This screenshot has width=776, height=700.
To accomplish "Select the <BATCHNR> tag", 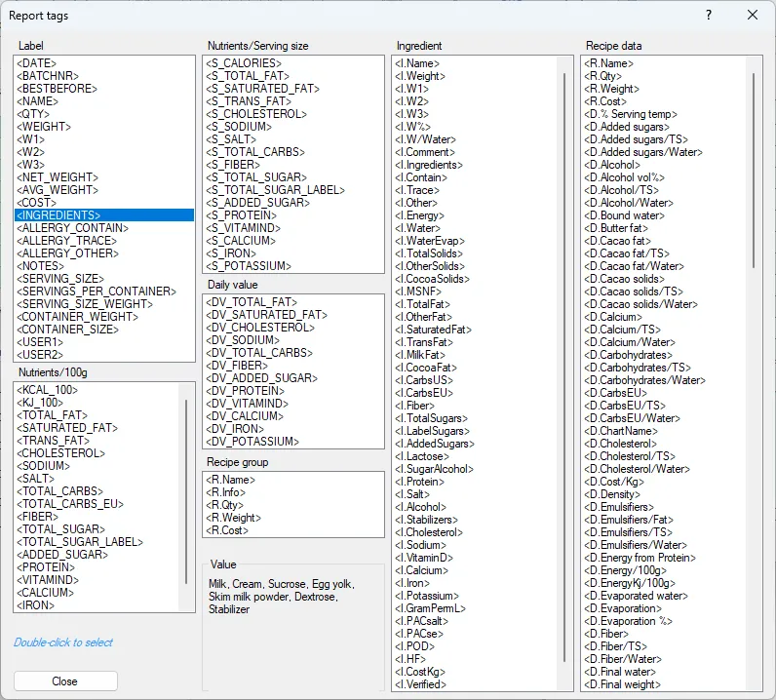I will click(48, 76).
